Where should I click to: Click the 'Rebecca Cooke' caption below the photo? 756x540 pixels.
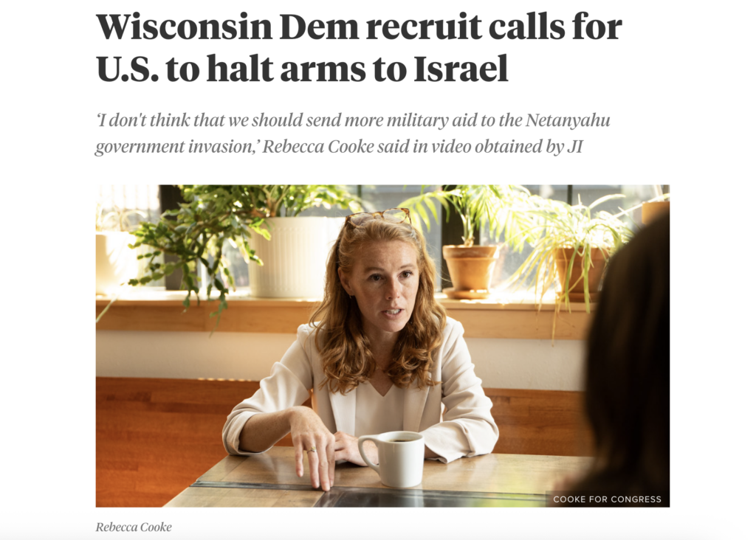coord(134,527)
